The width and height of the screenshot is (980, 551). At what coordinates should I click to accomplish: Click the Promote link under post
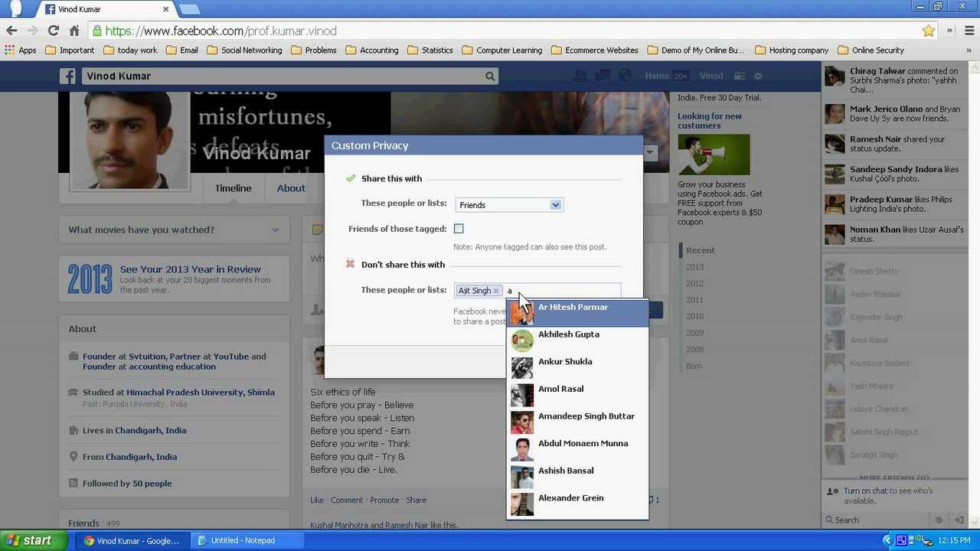[x=384, y=500]
